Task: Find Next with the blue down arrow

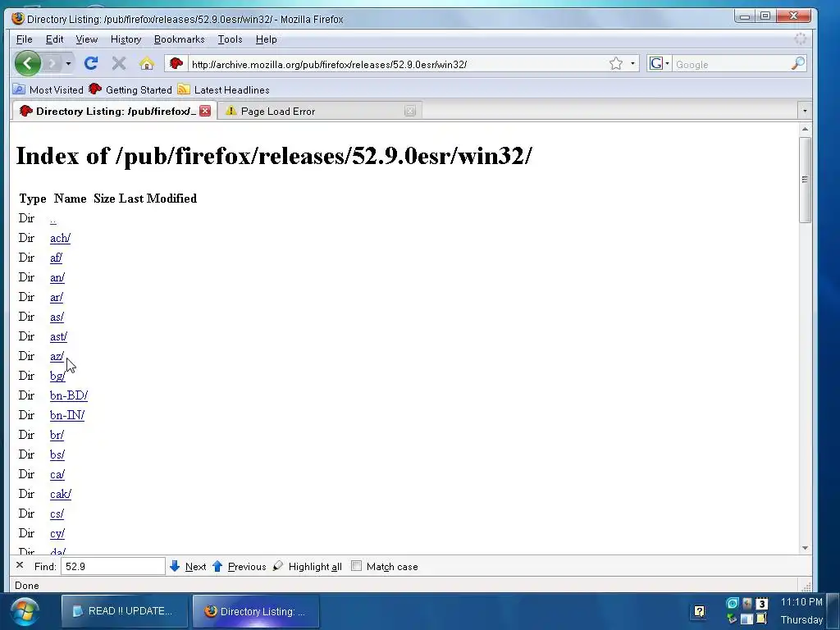Action: 175,566
